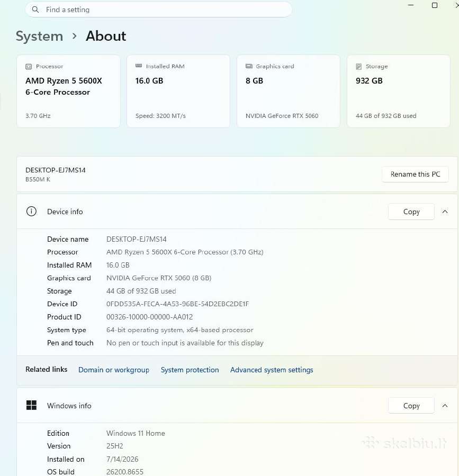The width and height of the screenshot is (459, 476).
Task: Click the Installed RAM memory icon
Action: [x=139, y=66]
